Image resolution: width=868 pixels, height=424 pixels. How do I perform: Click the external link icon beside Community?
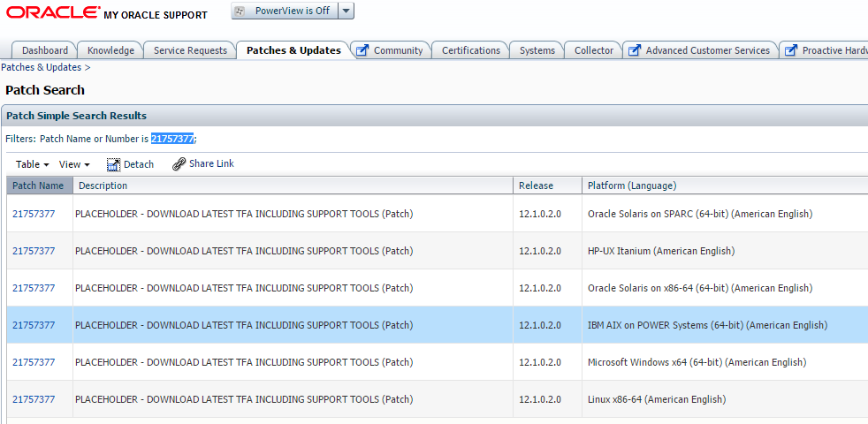362,50
